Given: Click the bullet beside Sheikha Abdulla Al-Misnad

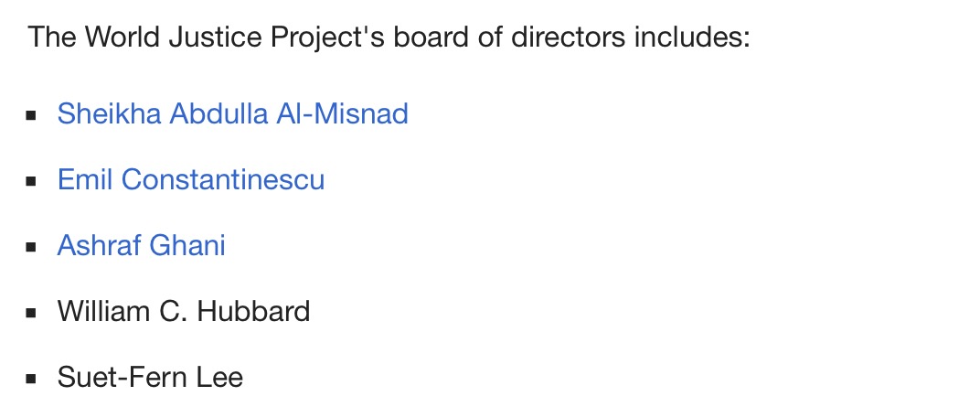Looking at the screenshot, I should [x=31, y=115].
